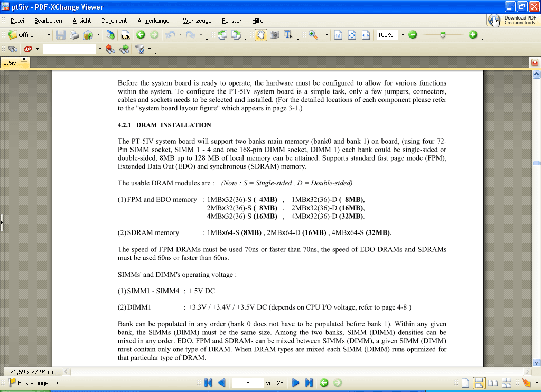Viewport: 541px width, 392px height.
Task: Select single page layout
Action: [465, 383]
